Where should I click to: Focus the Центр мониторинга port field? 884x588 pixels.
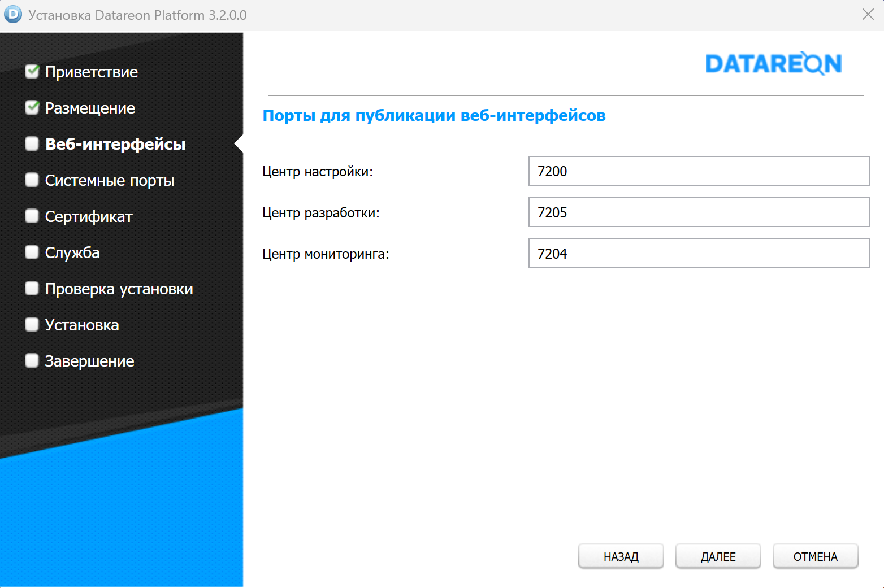coord(699,254)
